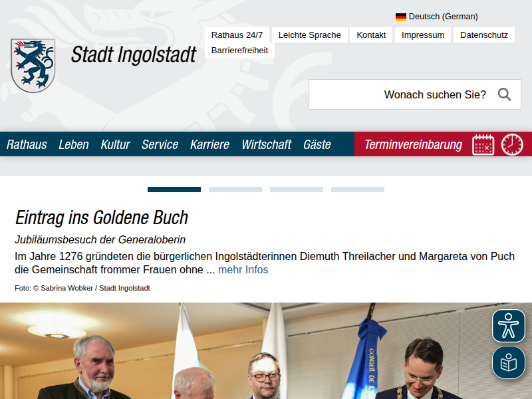Click the clock opening hours icon
This screenshot has height=399, width=532.
[x=512, y=144]
